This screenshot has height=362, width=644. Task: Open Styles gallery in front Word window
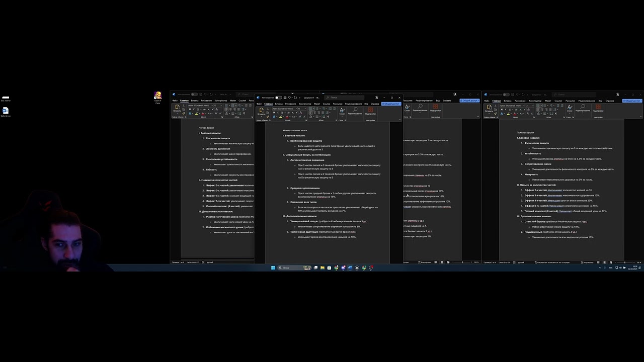point(342,111)
